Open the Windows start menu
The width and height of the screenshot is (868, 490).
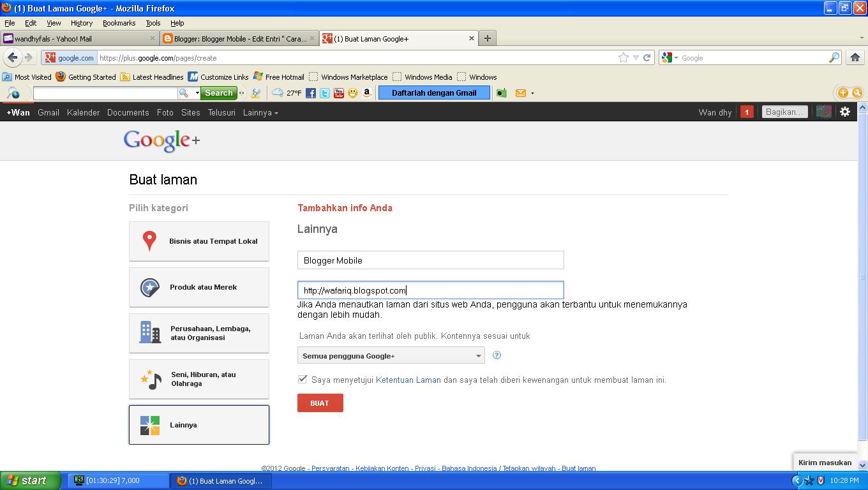31,480
